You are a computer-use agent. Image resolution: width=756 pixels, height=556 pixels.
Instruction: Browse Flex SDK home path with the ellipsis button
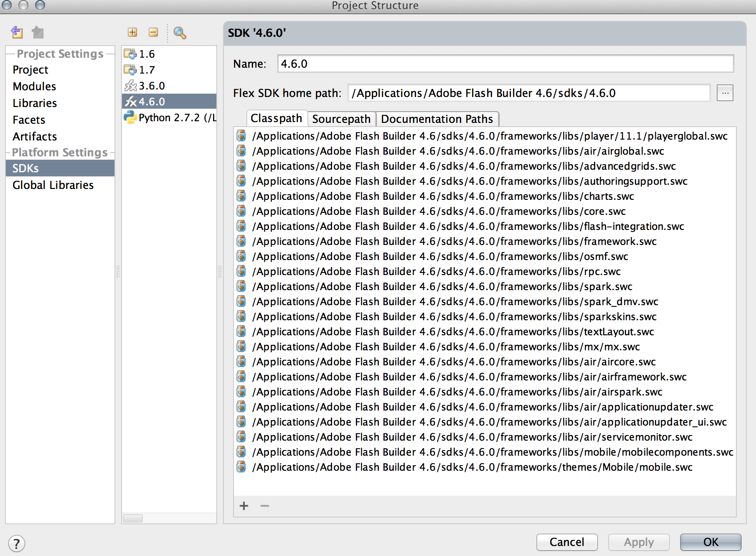point(725,93)
